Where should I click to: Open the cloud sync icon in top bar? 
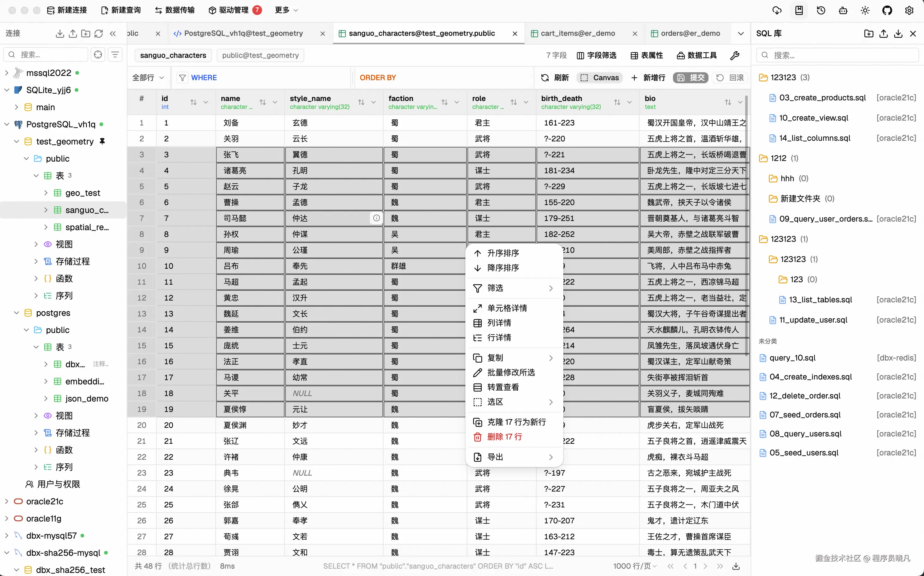click(x=777, y=10)
